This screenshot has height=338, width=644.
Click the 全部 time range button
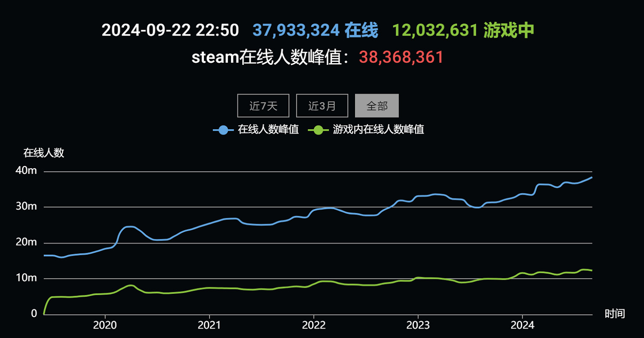[377, 105]
